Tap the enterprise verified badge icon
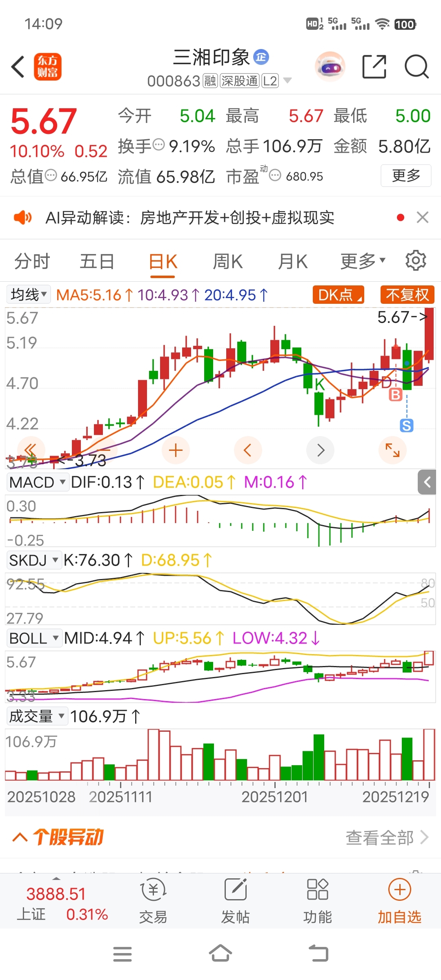The width and height of the screenshot is (441, 980). 261,57
